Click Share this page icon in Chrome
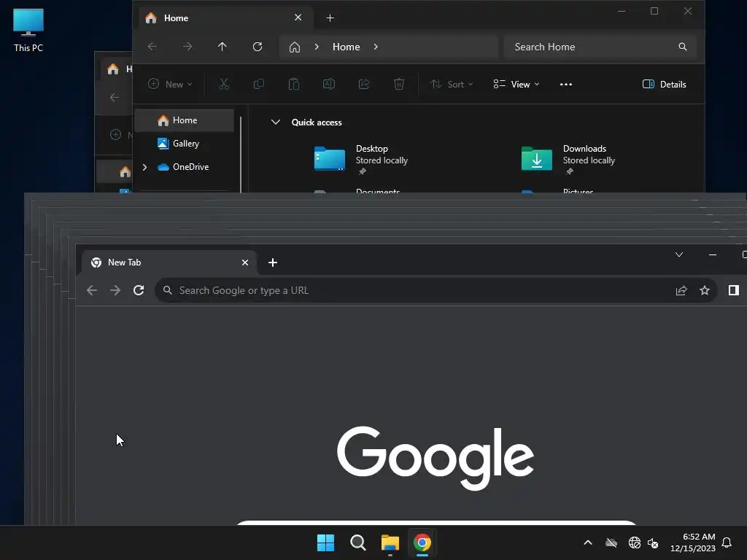 pyautogui.click(x=681, y=290)
